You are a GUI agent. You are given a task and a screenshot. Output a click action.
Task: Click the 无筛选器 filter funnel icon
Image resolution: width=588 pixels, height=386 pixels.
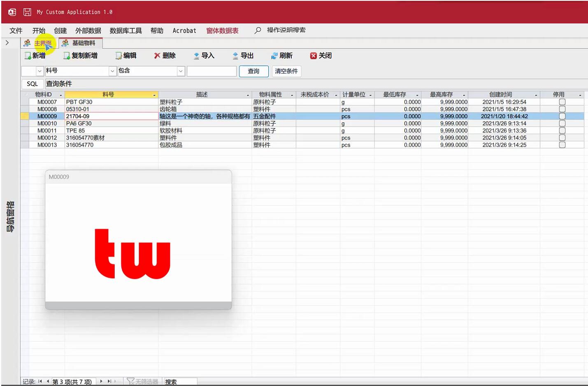[130, 381]
